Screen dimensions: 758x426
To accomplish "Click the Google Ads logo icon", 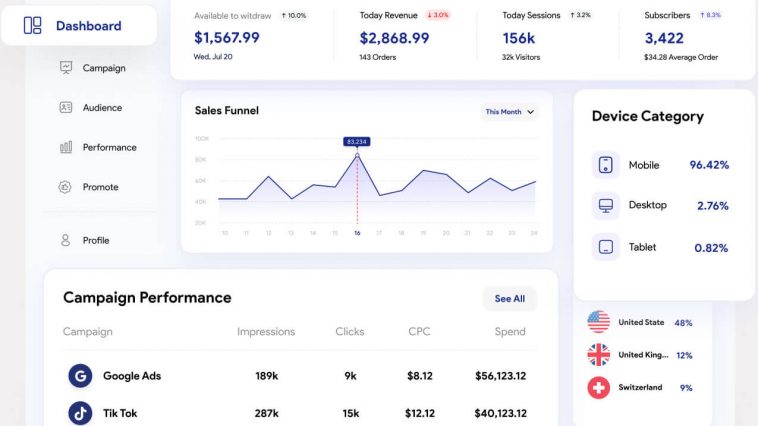I will [x=80, y=376].
